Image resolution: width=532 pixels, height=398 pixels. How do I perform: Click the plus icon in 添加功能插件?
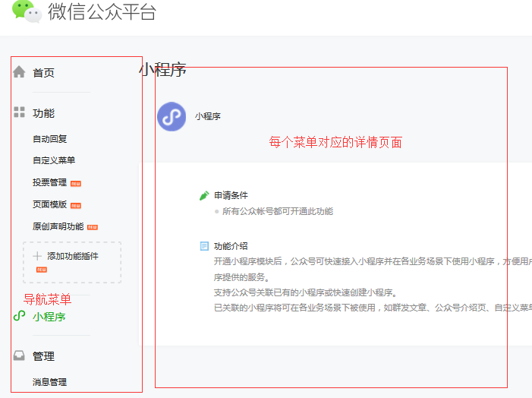point(37,256)
